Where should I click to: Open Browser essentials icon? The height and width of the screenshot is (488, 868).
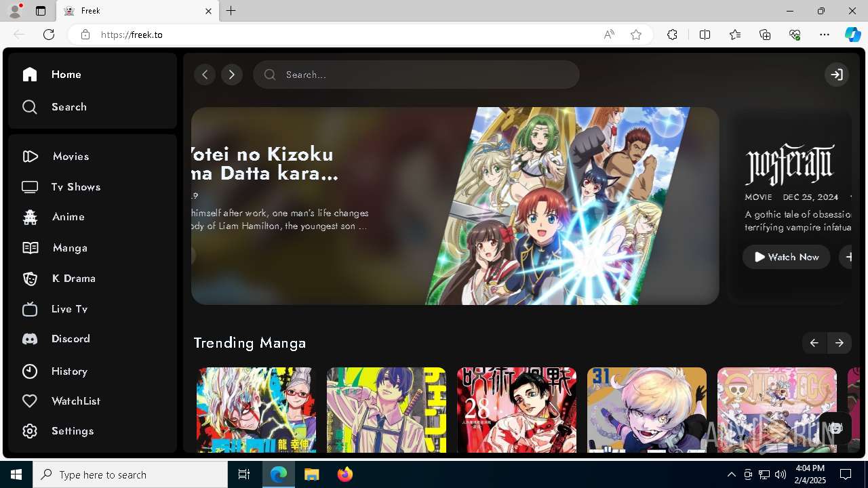click(795, 35)
